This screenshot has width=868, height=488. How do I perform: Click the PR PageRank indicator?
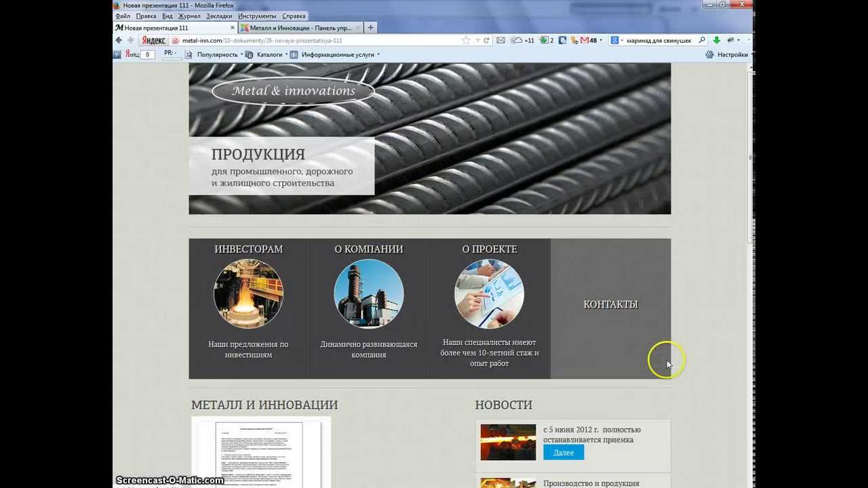click(171, 54)
